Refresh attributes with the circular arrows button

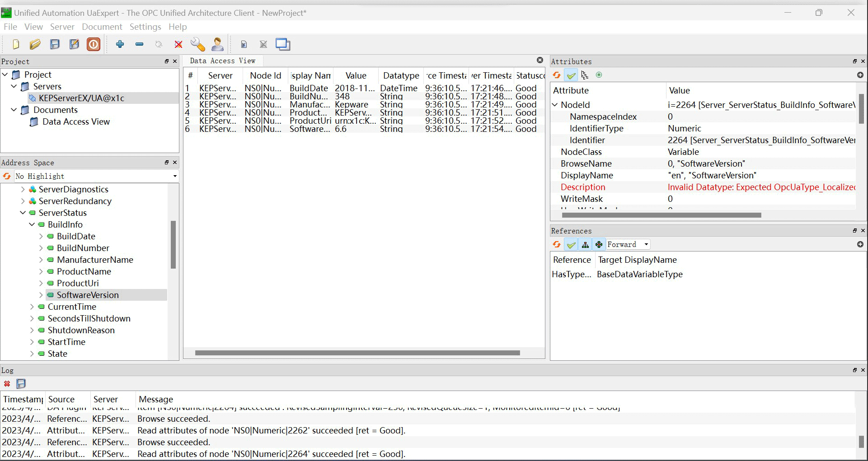click(557, 75)
